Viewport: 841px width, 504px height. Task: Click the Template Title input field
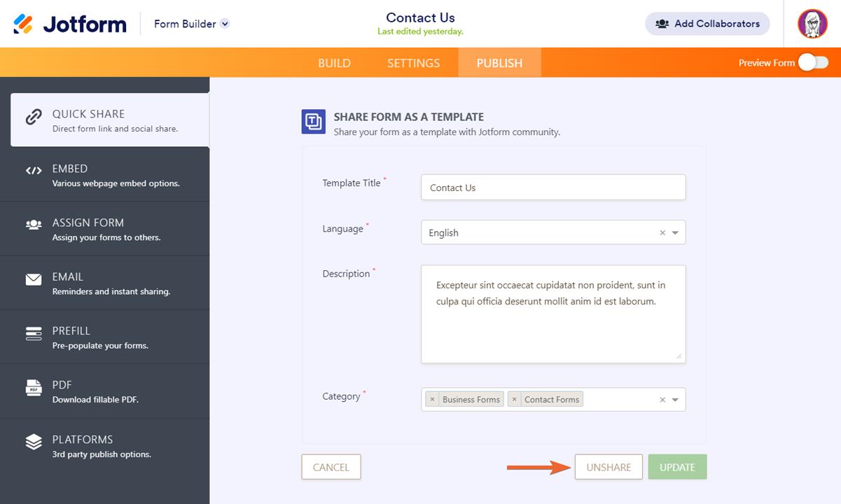[553, 188]
